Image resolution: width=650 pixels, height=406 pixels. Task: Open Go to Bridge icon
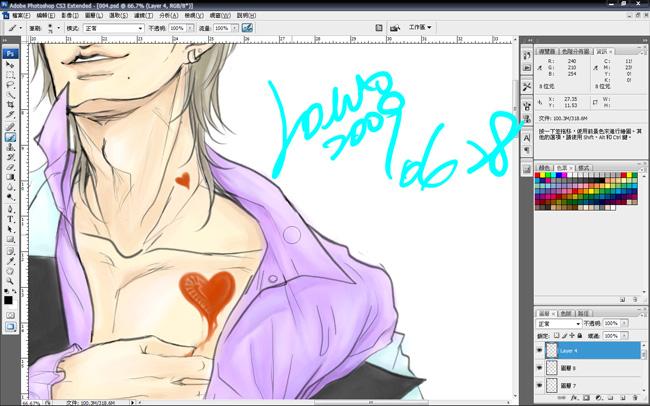395,28
